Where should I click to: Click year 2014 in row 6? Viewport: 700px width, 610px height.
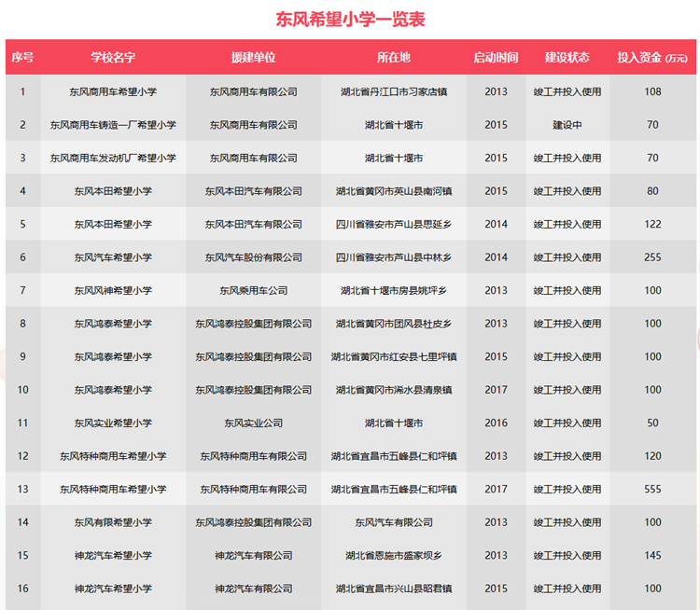[496, 257]
